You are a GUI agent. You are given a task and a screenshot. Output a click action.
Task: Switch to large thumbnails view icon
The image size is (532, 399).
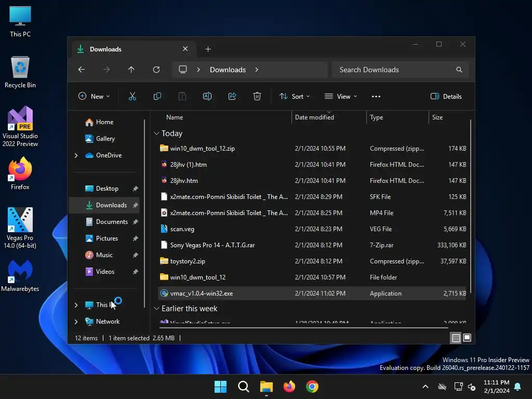pos(467,338)
